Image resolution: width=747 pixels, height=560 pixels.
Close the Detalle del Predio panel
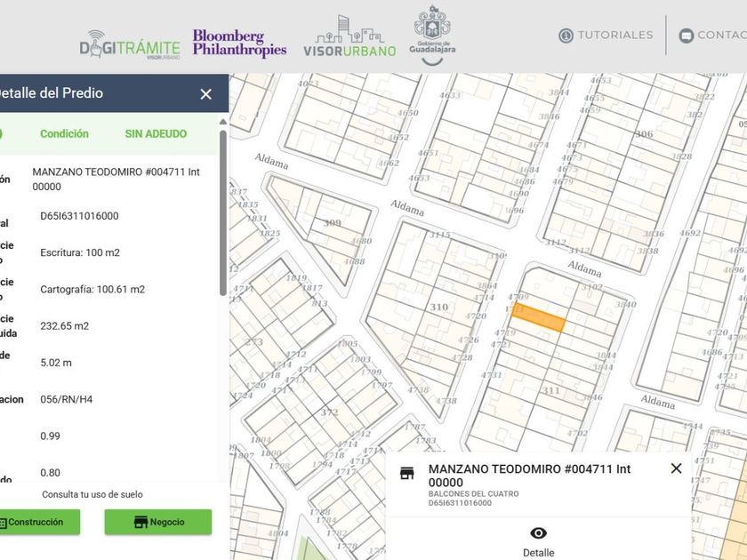[x=206, y=93]
